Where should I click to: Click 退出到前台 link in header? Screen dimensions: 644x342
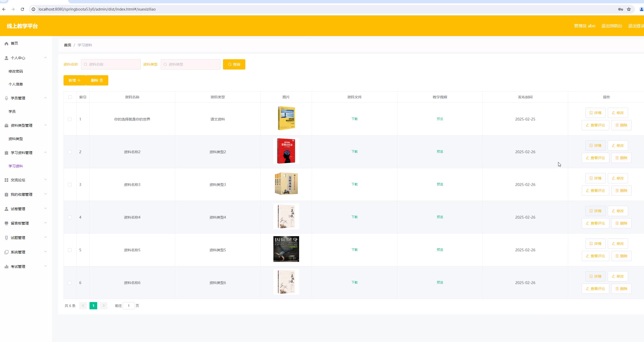[x=612, y=26]
